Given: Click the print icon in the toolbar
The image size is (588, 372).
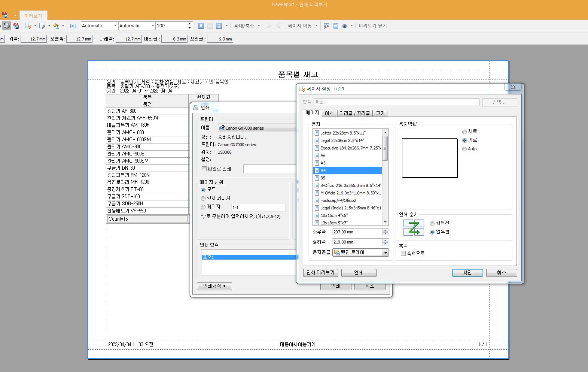Looking at the screenshot, I should click(6, 26).
